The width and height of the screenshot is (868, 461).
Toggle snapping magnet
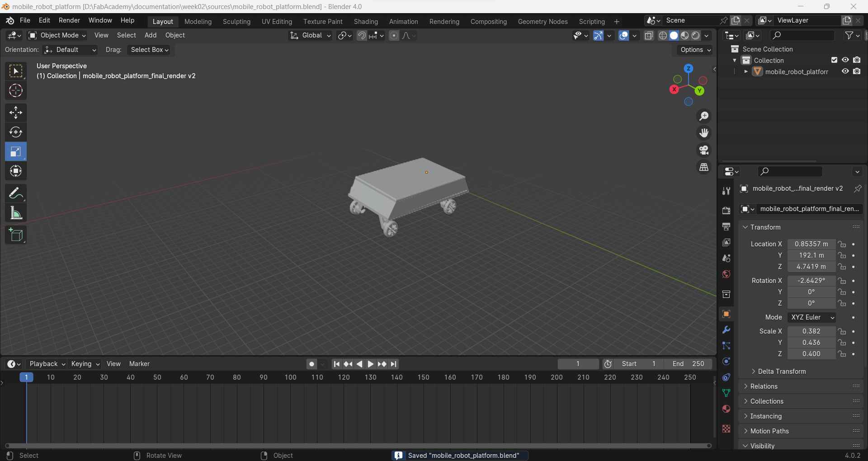(362, 36)
